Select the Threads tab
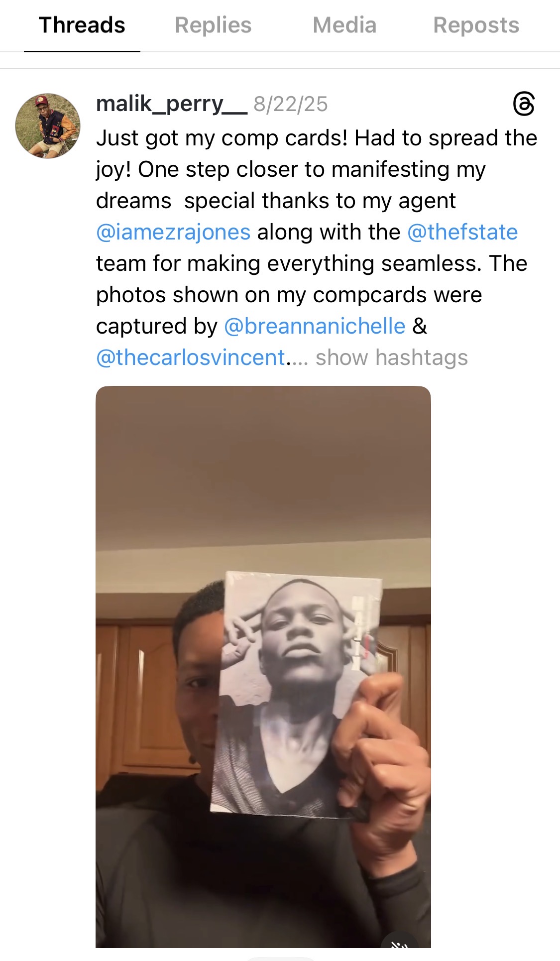 tap(82, 25)
